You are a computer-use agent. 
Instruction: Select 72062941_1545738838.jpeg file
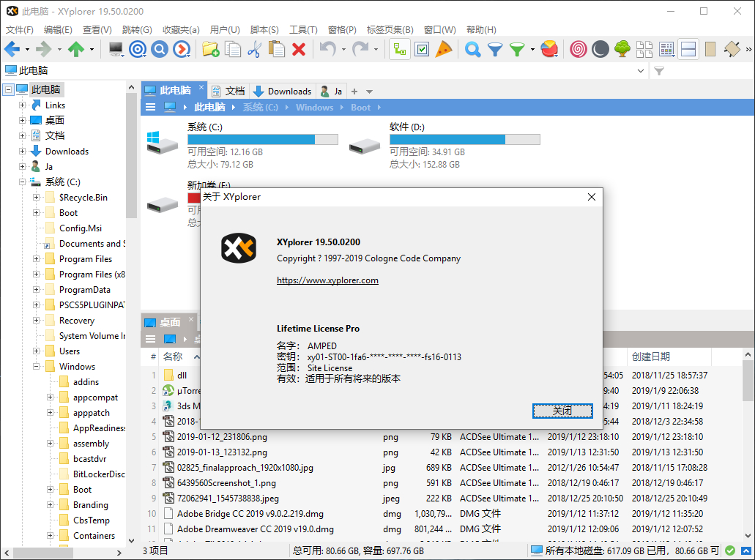(228, 499)
